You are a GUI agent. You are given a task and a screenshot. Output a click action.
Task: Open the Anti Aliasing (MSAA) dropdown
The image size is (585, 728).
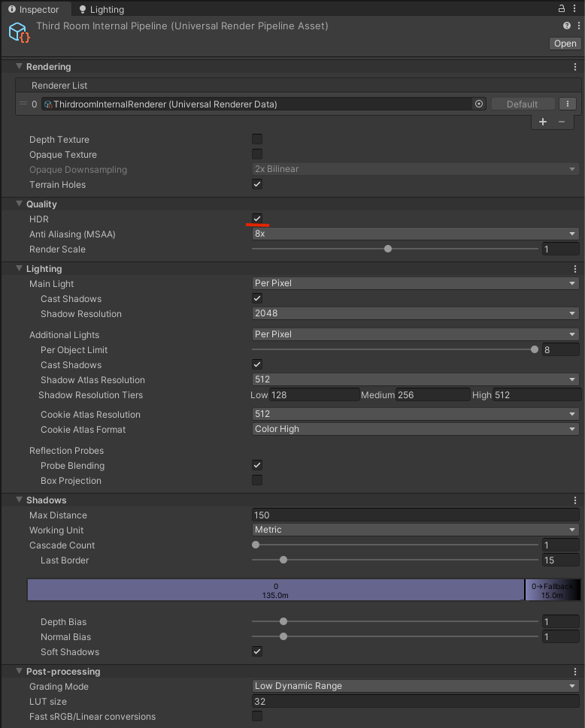pyautogui.click(x=415, y=234)
